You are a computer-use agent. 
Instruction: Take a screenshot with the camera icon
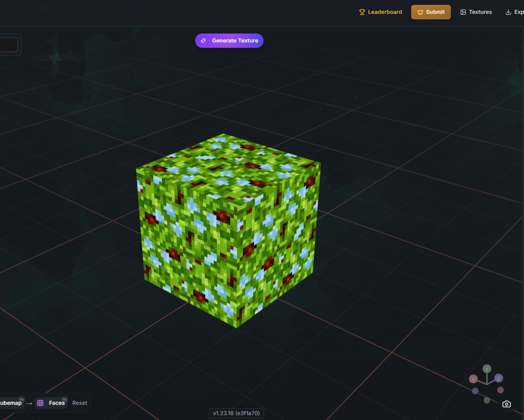506,404
